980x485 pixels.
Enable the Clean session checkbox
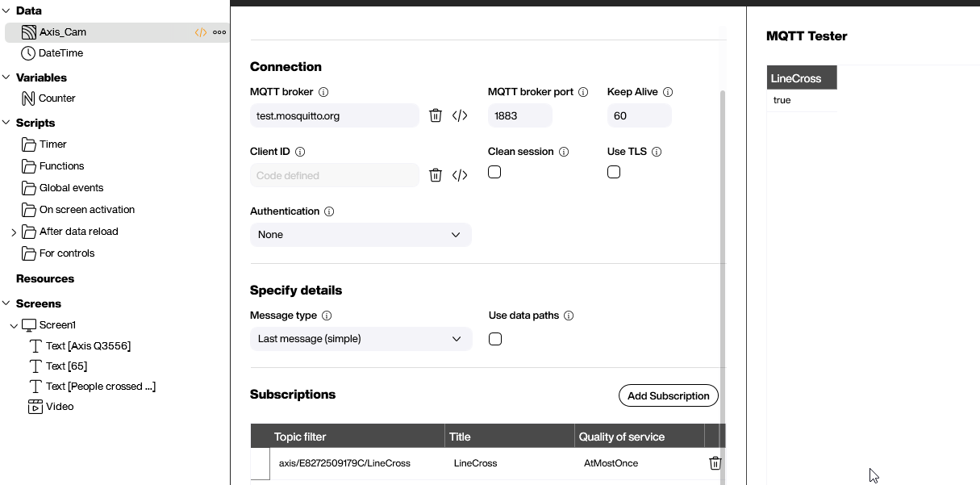(x=494, y=172)
